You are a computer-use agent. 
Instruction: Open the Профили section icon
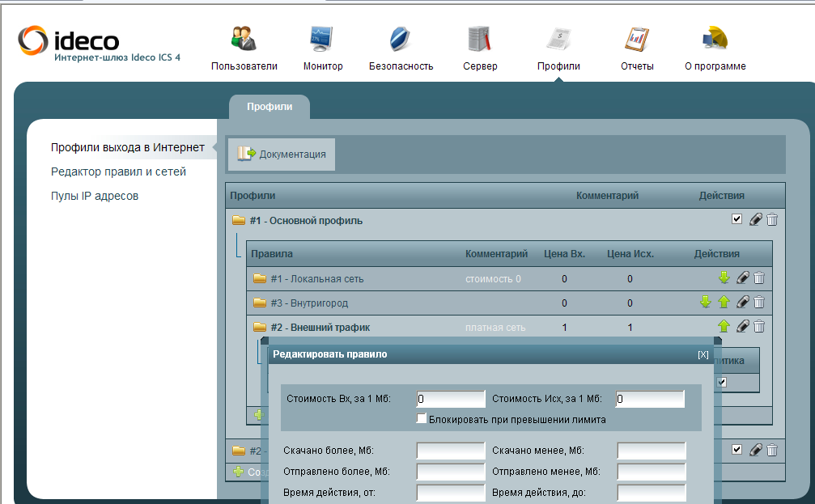pyautogui.click(x=558, y=39)
